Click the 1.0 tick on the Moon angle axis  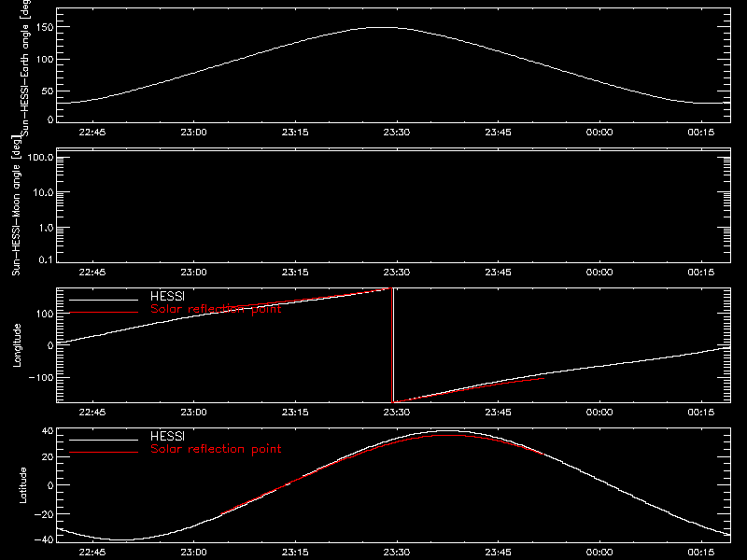tap(46, 228)
